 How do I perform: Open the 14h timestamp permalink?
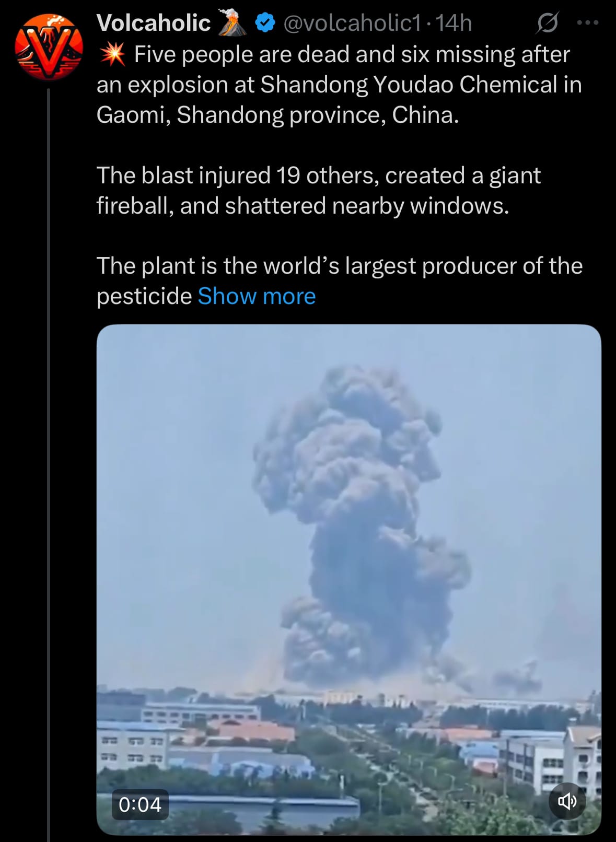pos(454,23)
